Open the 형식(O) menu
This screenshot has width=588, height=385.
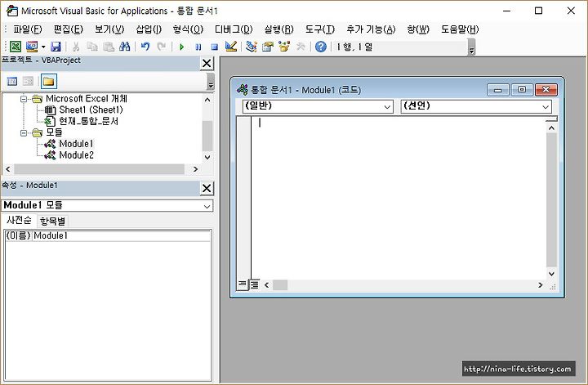188,29
